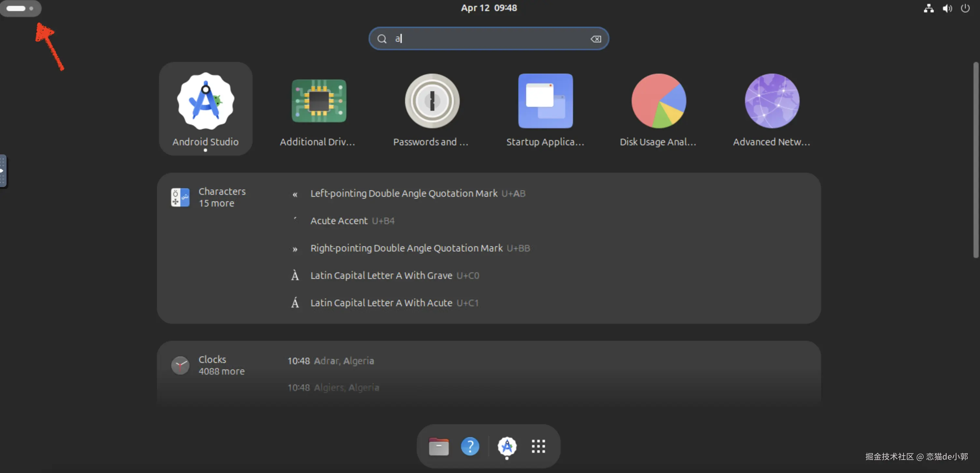Click Android Studio icon in dock

pyautogui.click(x=507, y=446)
